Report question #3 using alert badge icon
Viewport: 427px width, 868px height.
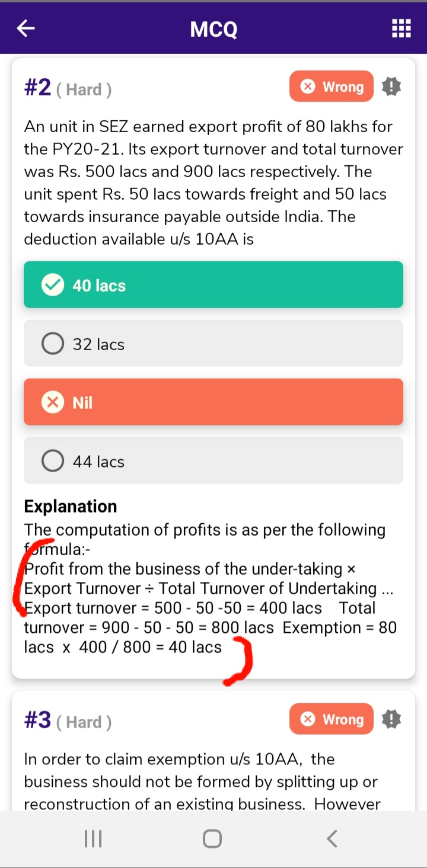point(391,719)
